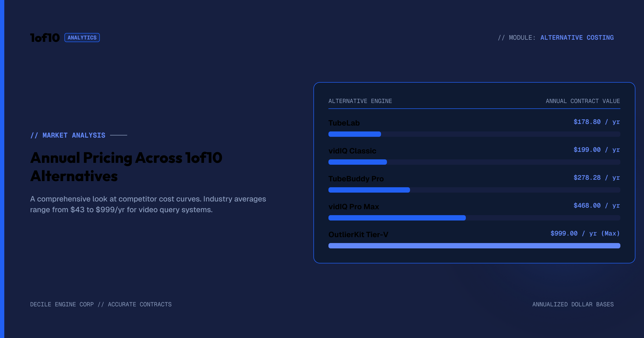This screenshot has height=338, width=644.
Task: Click the DECILE ENGINE CORP footer text
Action: (x=101, y=304)
